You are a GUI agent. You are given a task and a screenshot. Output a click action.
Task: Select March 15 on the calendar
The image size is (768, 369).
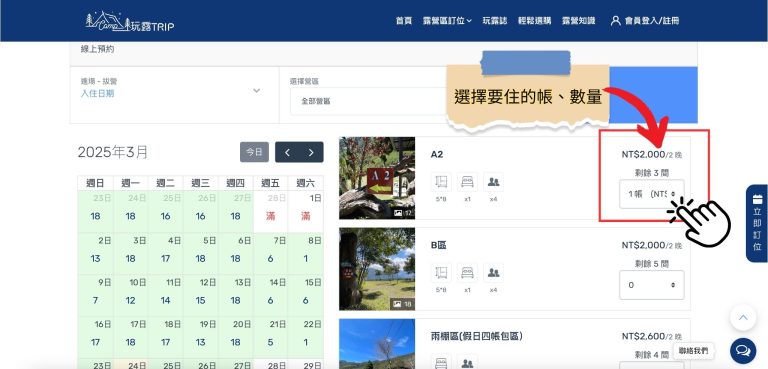(306, 295)
